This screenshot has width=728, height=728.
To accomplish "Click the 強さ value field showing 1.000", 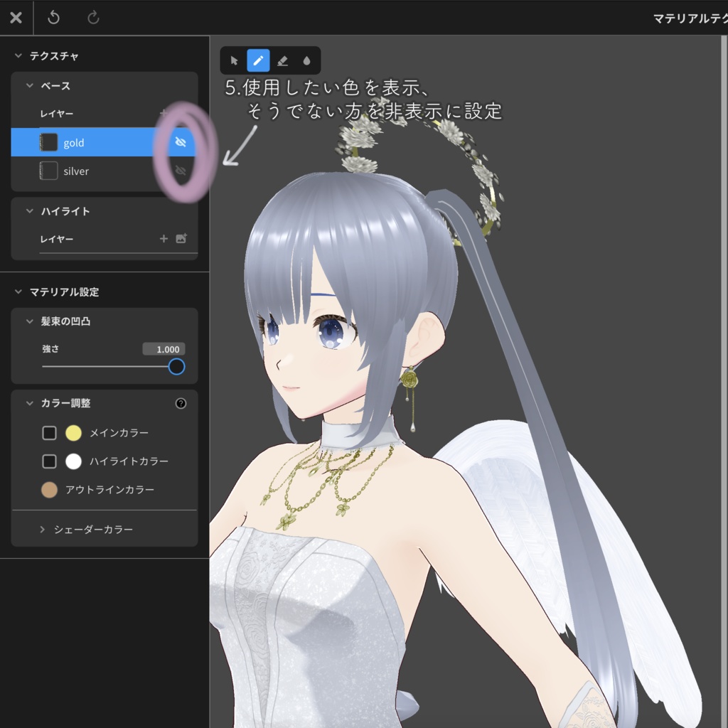I will coord(165,348).
